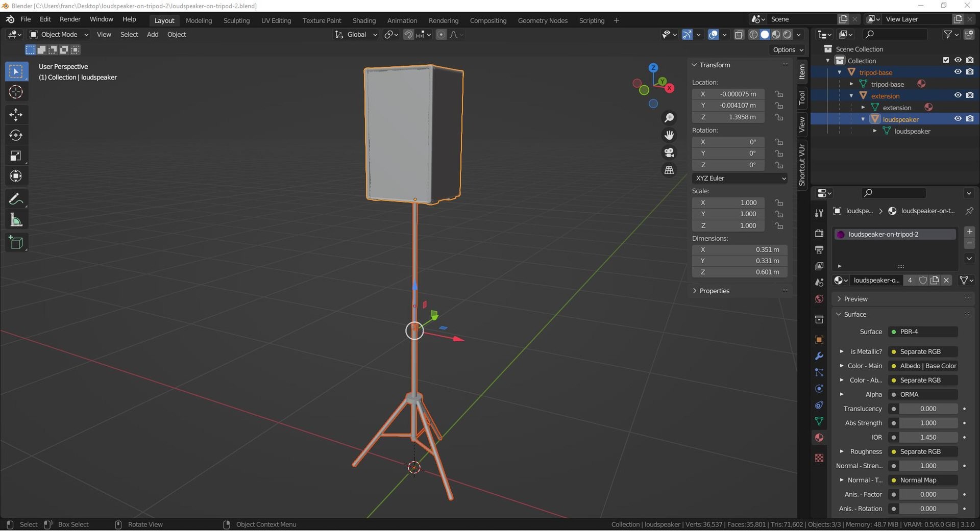Adjust the IOR value slider

coord(928,437)
